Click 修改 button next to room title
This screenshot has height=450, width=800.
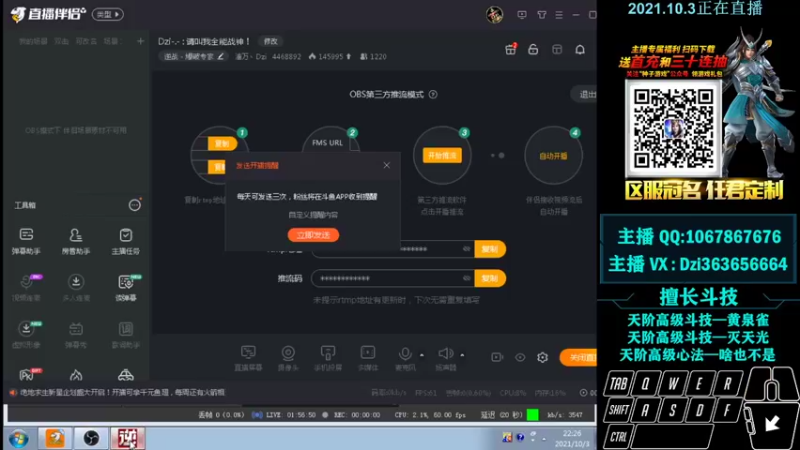click(270, 41)
